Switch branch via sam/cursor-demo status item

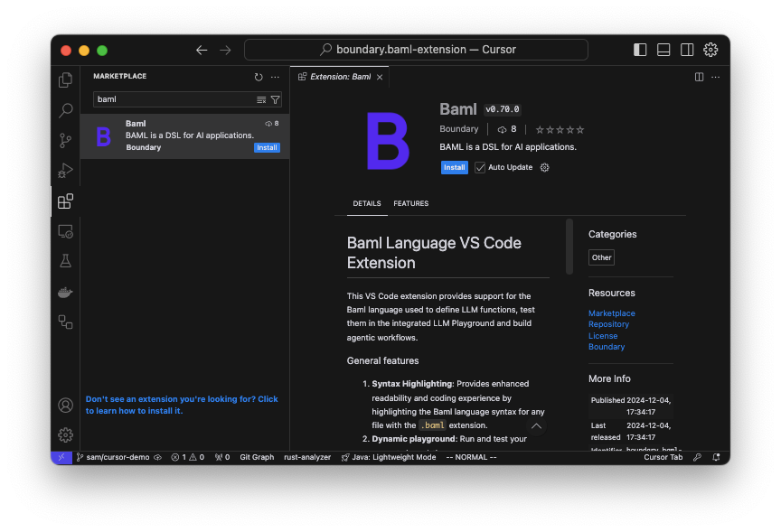tap(113, 457)
